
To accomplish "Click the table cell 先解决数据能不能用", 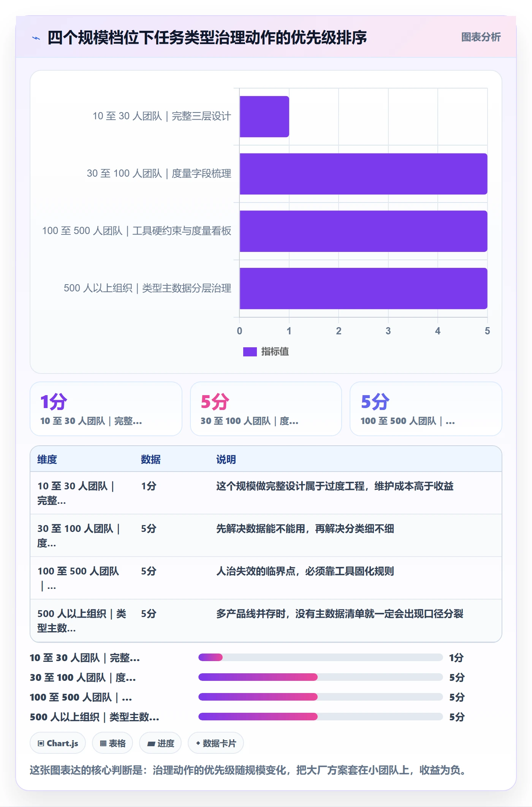I will [305, 529].
